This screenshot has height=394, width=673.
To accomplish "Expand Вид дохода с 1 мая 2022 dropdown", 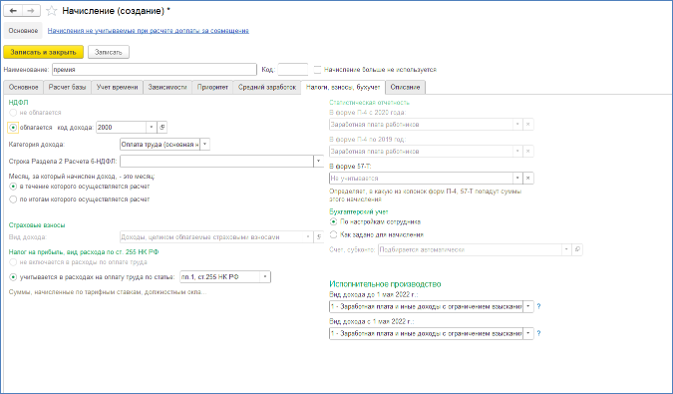I will point(528,333).
